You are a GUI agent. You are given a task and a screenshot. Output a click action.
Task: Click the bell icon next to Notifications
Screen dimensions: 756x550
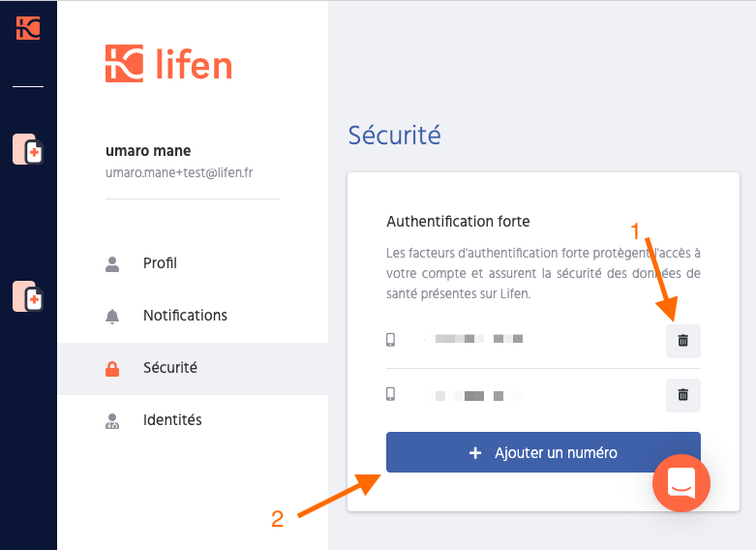click(112, 317)
